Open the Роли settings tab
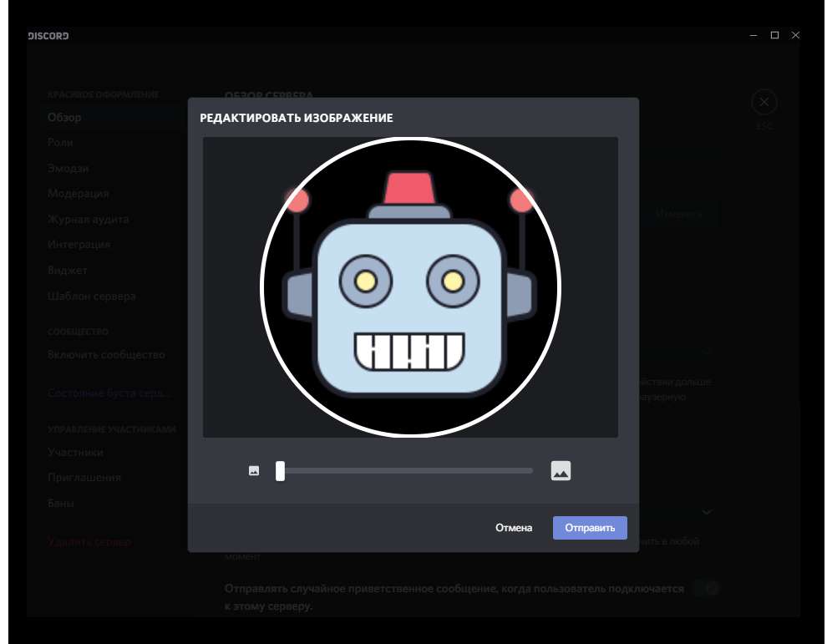Image resolution: width=827 pixels, height=644 pixels. 60,143
